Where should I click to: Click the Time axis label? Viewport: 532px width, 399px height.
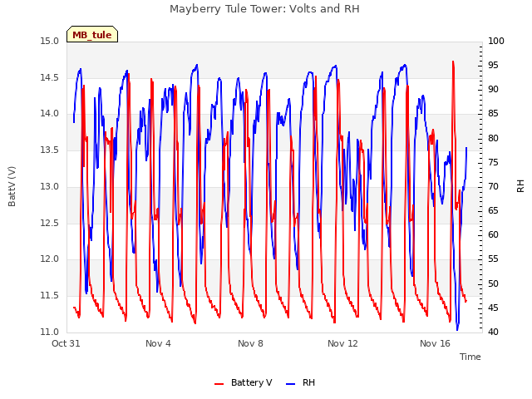[470, 357]
